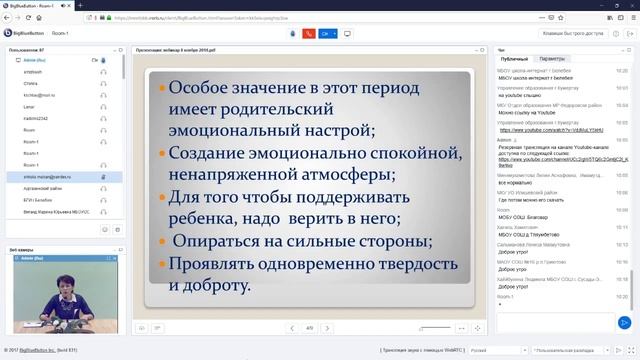
Task: Open the webcam button dropdown arrow
Action: 335,33
